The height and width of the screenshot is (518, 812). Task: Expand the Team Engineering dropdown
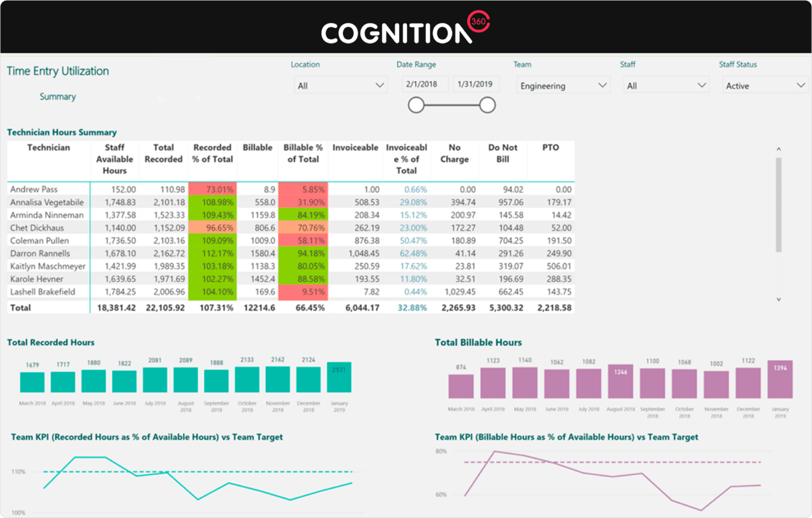click(563, 85)
